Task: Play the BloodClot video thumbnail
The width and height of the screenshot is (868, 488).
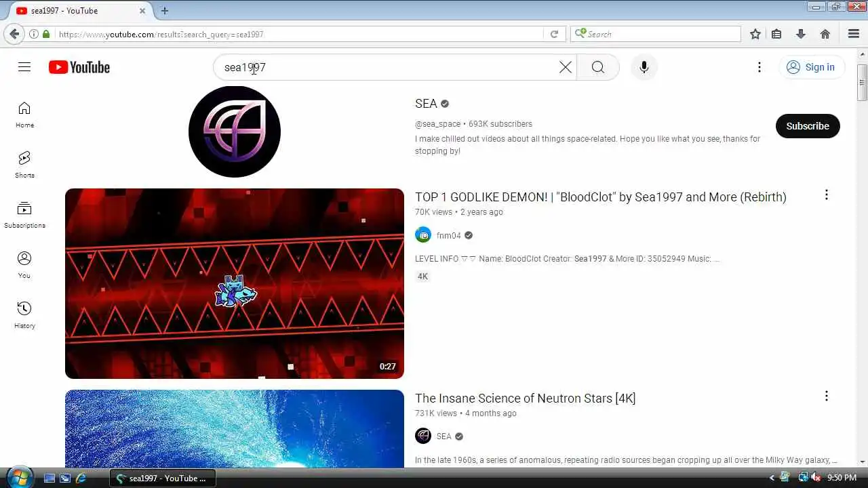Action: click(235, 283)
